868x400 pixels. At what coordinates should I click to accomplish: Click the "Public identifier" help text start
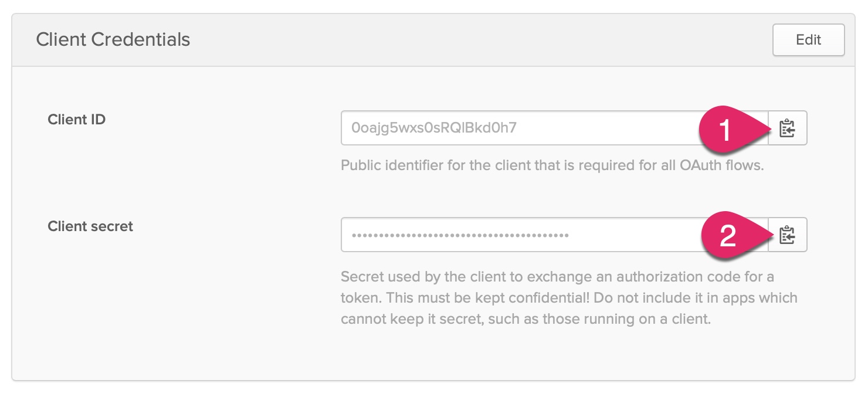[x=385, y=165]
